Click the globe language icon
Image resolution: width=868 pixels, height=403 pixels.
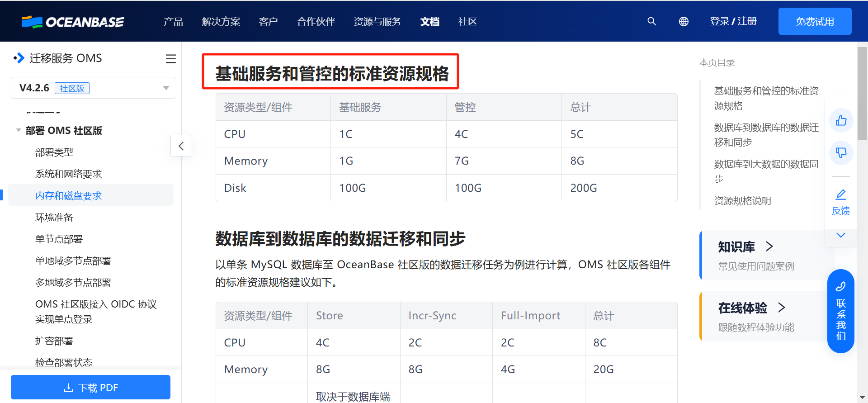click(x=684, y=21)
